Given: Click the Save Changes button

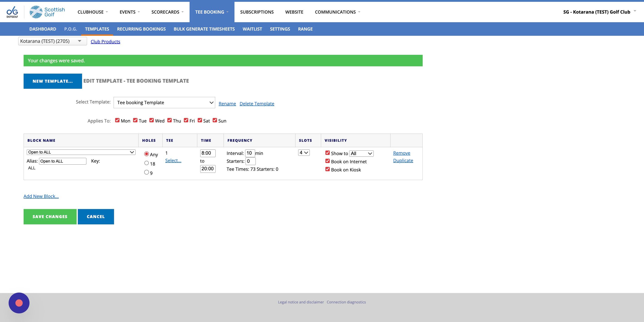Looking at the screenshot, I should point(50,216).
